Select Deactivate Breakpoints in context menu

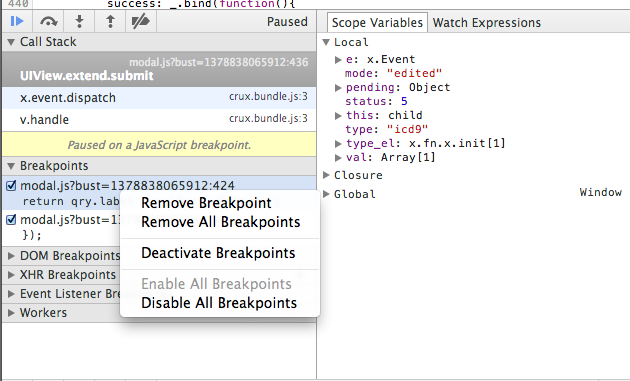(220, 253)
